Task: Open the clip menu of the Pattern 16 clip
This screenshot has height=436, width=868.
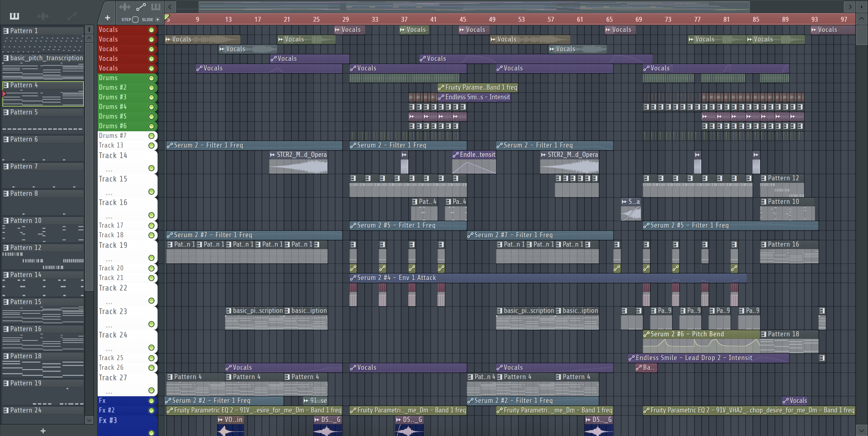Action: pyautogui.click(x=763, y=245)
